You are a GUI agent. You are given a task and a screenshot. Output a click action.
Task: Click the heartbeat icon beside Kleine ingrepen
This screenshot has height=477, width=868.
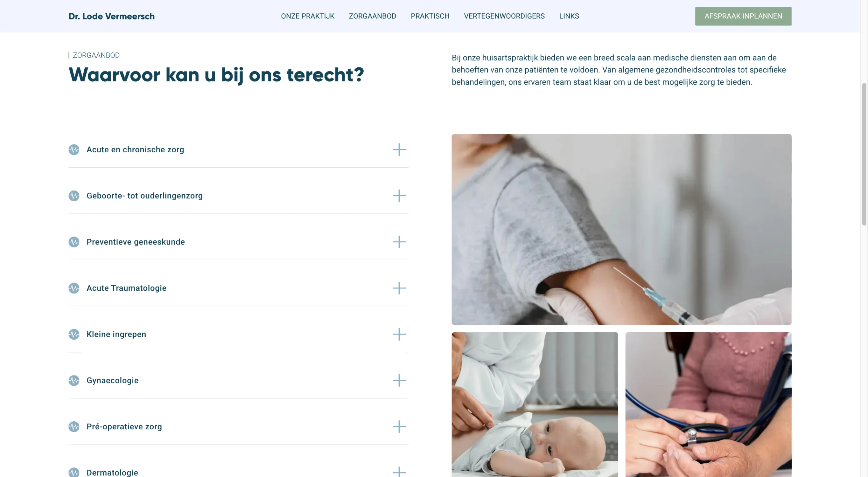click(74, 334)
